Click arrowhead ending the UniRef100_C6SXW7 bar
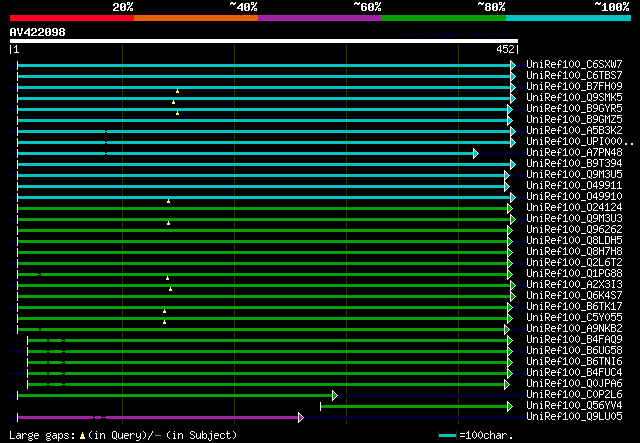 (x=513, y=65)
